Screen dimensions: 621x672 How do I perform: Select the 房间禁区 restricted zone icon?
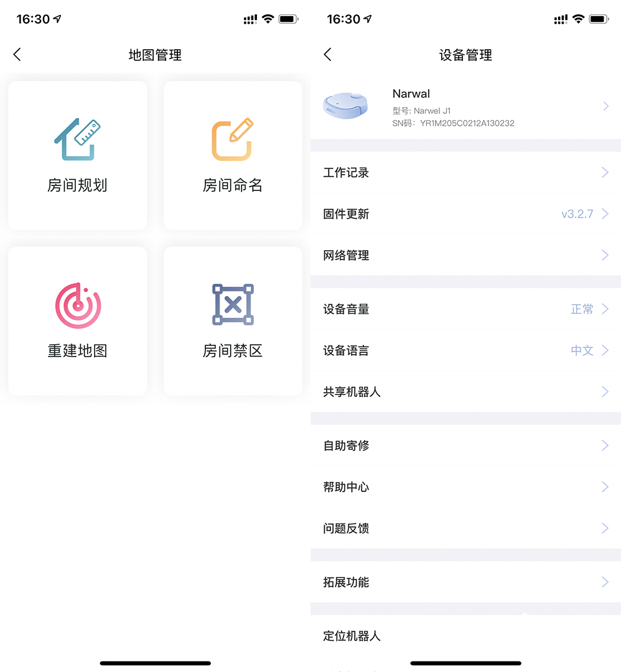(x=233, y=305)
